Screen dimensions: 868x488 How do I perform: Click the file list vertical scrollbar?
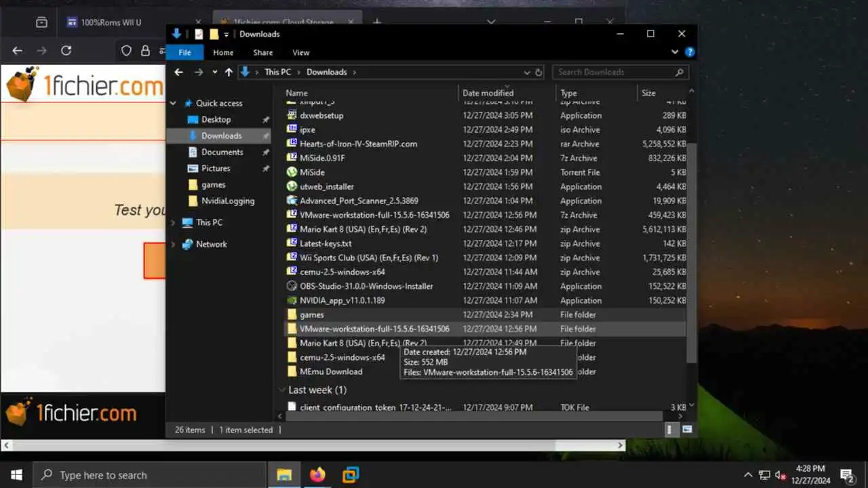point(692,252)
